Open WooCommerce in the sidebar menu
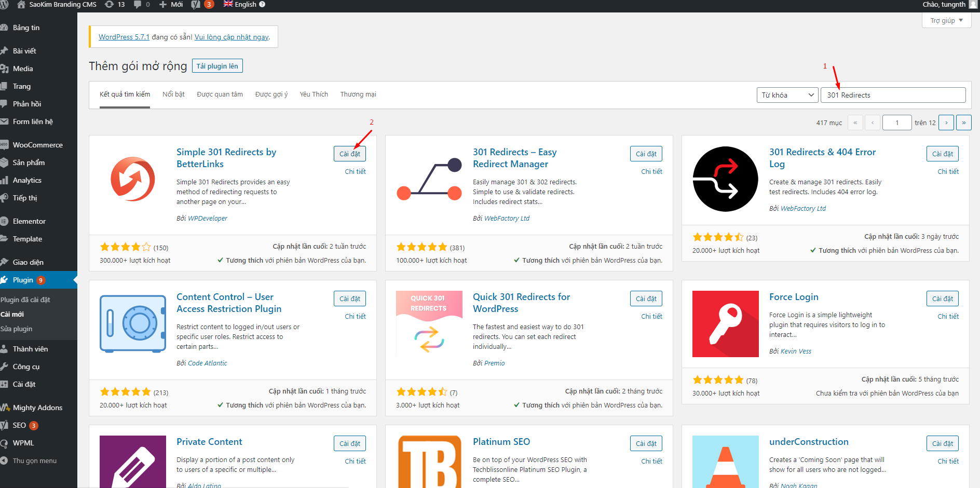The image size is (980, 488). (37, 145)
